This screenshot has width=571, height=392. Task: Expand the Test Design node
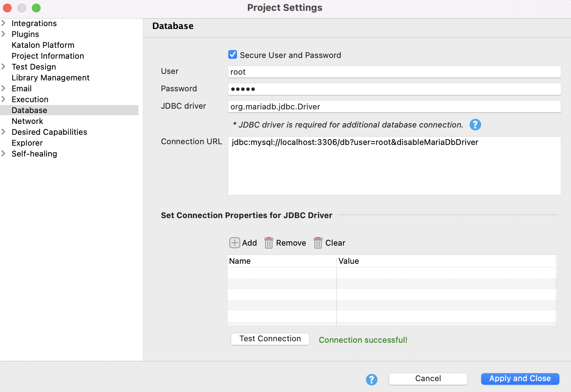tap(4, 67)
